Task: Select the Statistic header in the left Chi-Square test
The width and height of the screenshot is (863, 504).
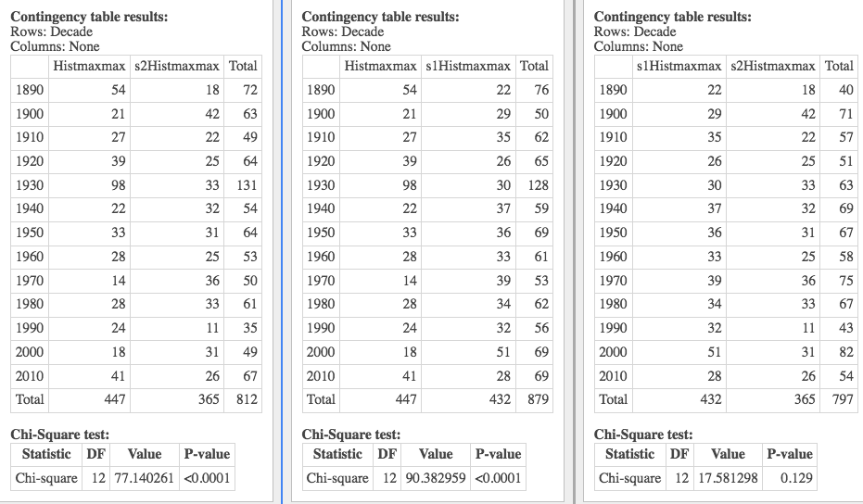Action: click(x=46, y=454)
